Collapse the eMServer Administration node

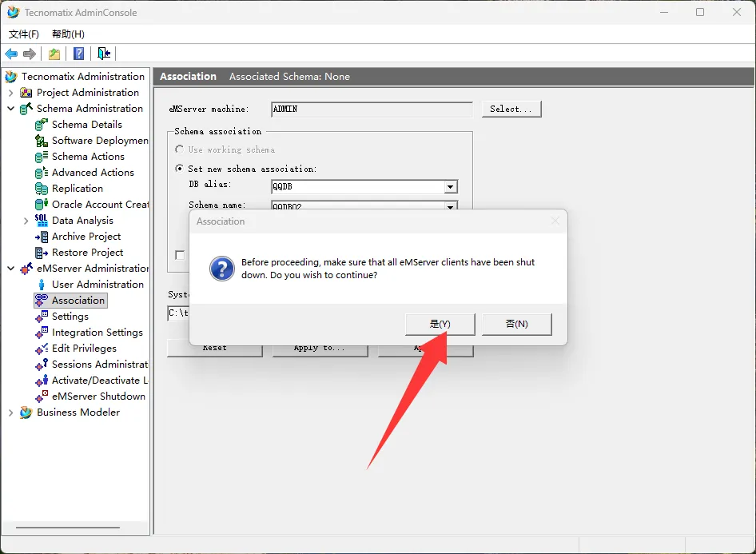click(x=10, y=269)
